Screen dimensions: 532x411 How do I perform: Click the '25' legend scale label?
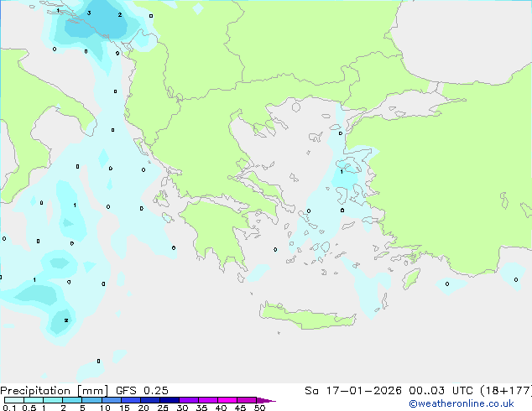click(163, 408)
